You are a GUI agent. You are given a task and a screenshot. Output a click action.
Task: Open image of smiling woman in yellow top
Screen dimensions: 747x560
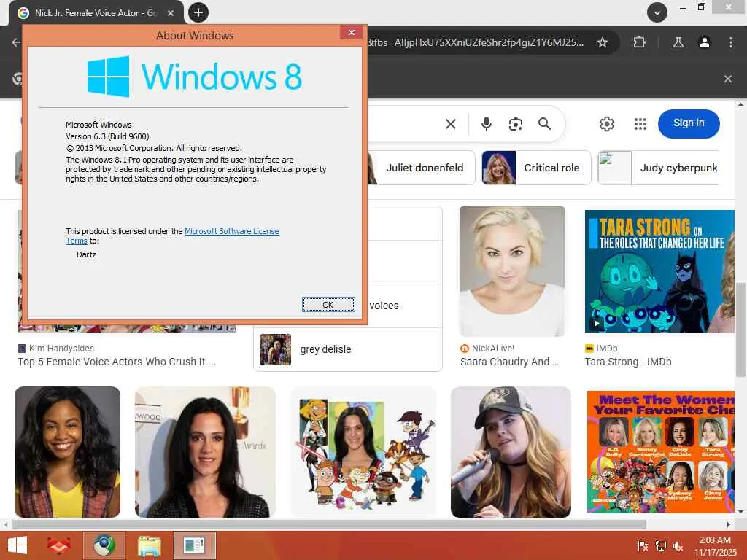pos(68,452)
